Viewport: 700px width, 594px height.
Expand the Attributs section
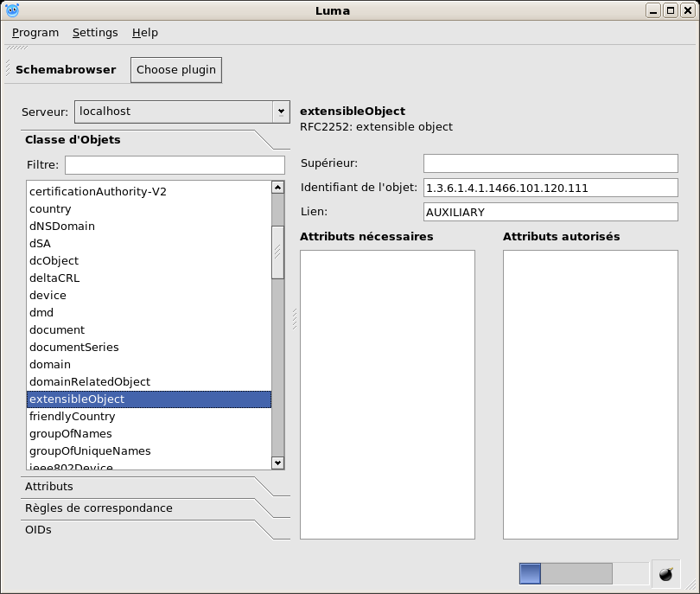pyautogui.click(x=49, y=487)
